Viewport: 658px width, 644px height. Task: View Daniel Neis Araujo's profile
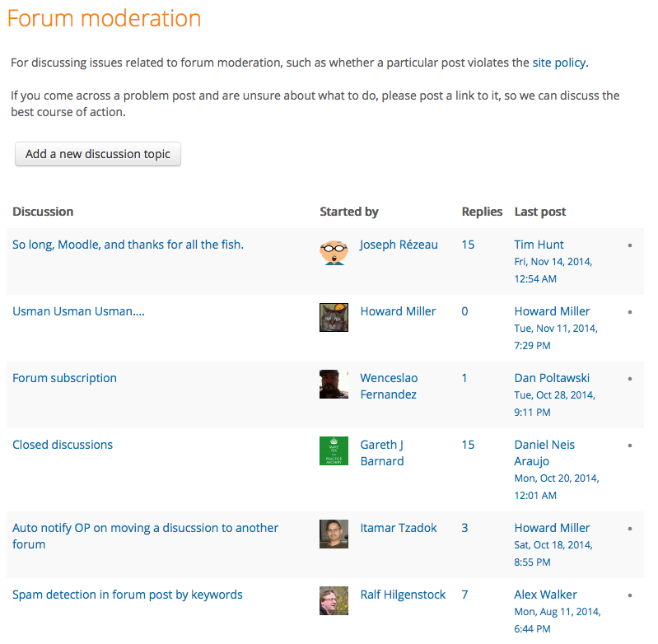(x=544, y=453)
